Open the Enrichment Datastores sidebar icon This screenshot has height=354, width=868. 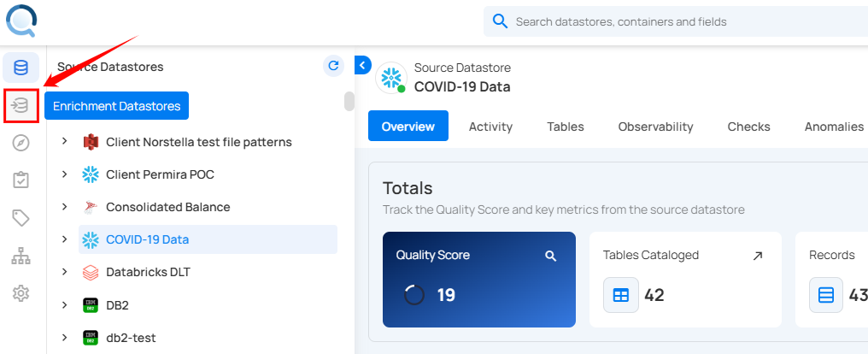tap(21, 105)
